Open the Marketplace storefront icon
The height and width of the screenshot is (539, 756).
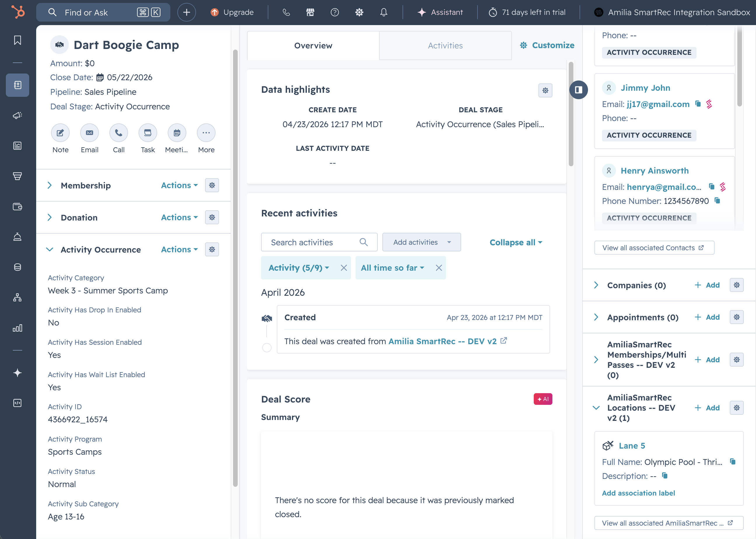click(x=310, y=12)
